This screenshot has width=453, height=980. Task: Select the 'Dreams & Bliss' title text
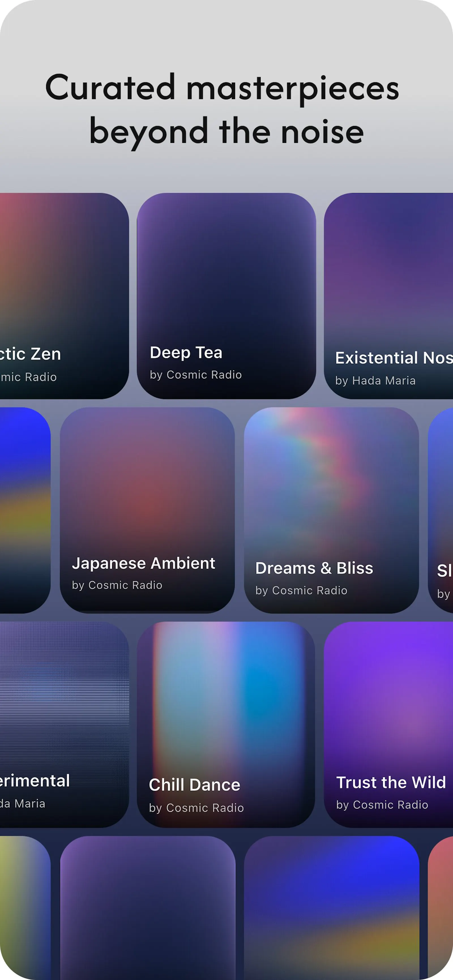pyautogui.click(x=314, y=568)
